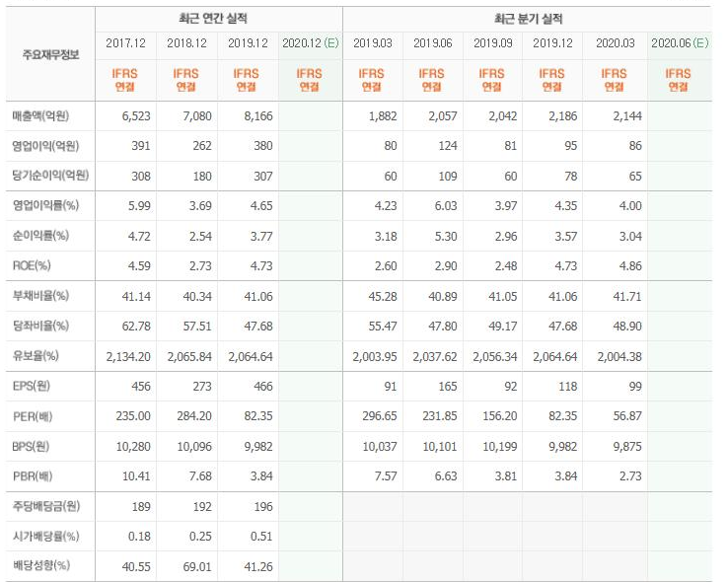Select the 매출액(억원) row label
The image size is (728, 582).
[40, 115]
